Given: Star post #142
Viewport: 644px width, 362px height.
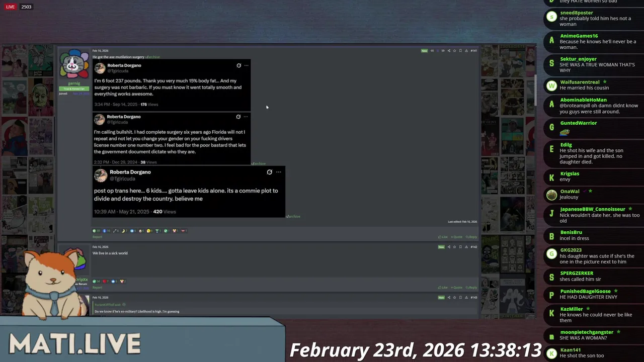Looking at the screenshot, I should 454,247.
